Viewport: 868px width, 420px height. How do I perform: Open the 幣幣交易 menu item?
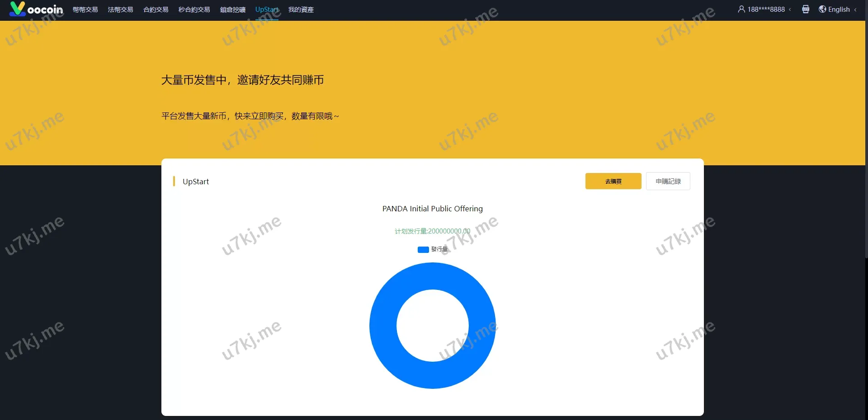pyautogui.click(x=85, y=9)
